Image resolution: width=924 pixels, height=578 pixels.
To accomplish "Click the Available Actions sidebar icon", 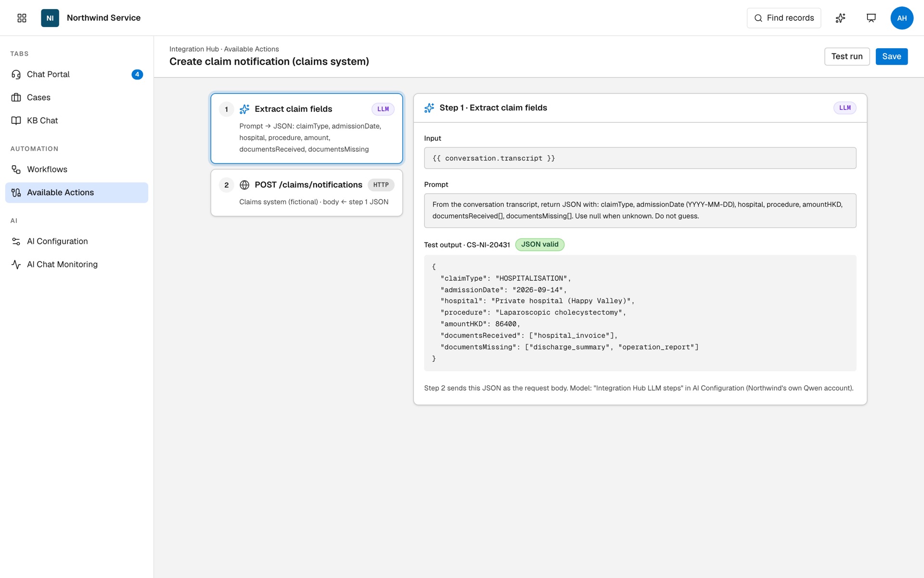I will click(16, 193).
